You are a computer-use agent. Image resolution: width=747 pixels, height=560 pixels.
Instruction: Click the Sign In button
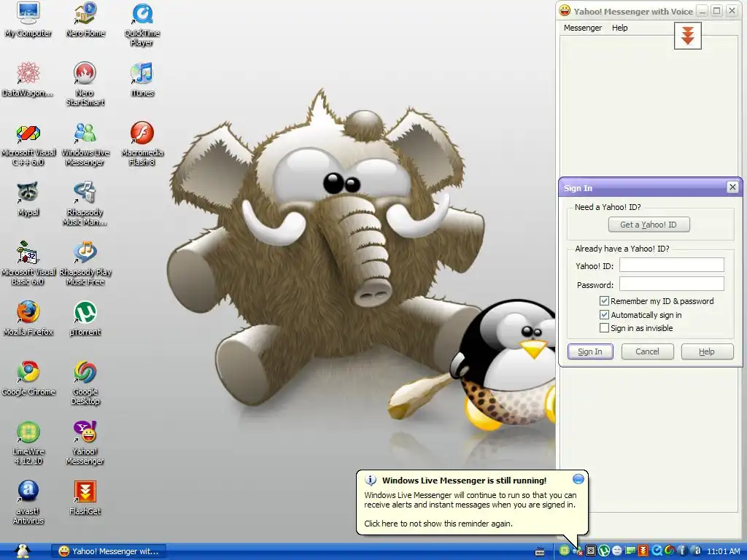[590, 351]
